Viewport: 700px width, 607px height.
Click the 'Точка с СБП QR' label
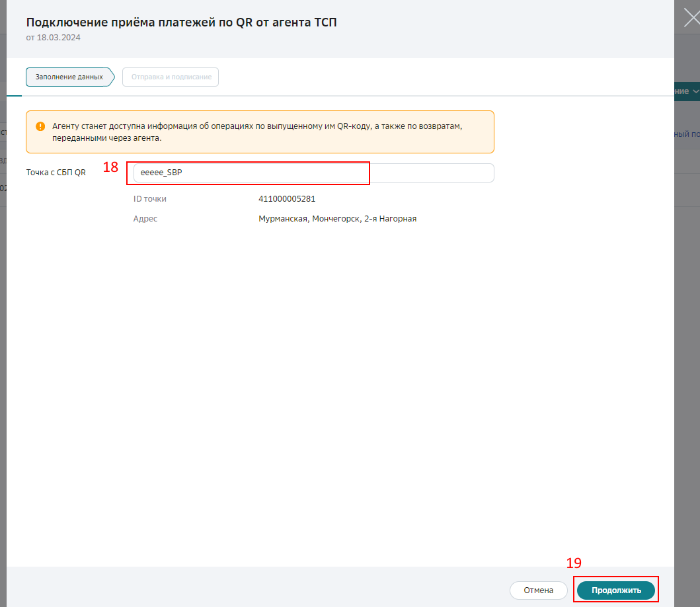[x=56, y=173]
